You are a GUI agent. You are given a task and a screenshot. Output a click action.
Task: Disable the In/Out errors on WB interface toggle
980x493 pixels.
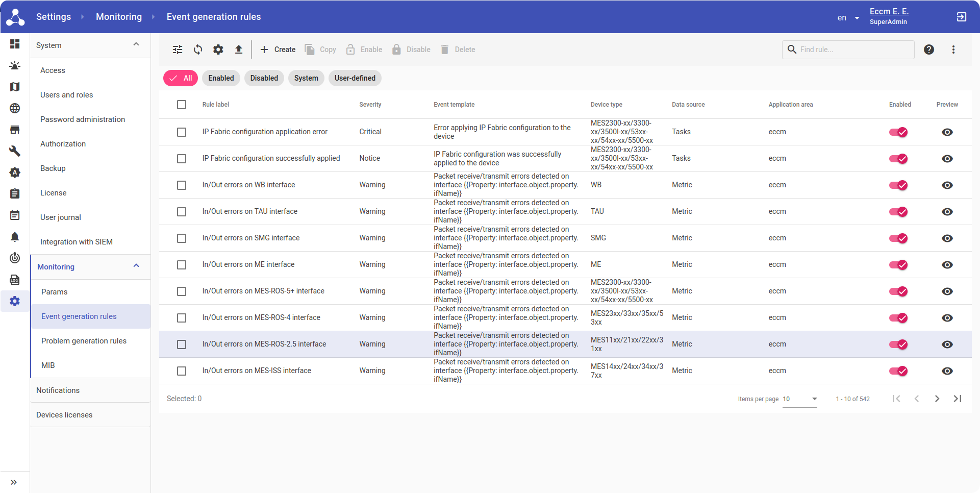point(898,185)
